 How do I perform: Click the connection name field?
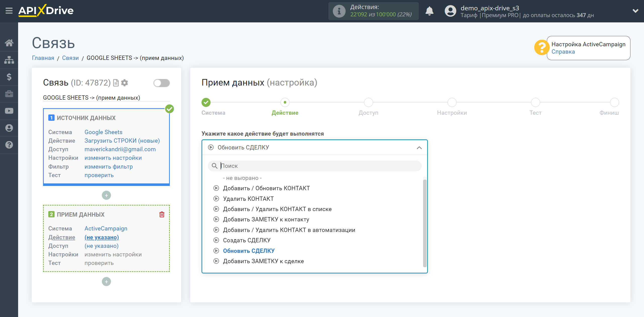(106, 98)
